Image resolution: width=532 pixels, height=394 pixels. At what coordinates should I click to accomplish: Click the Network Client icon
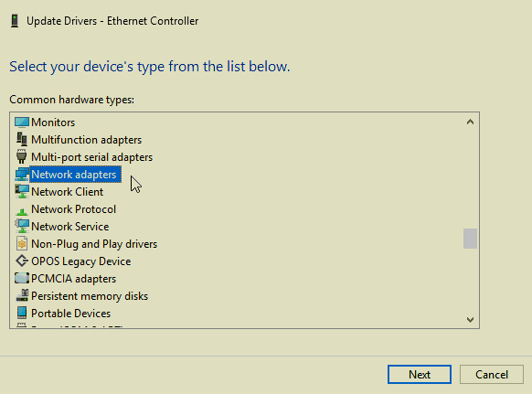click(22, 192)
